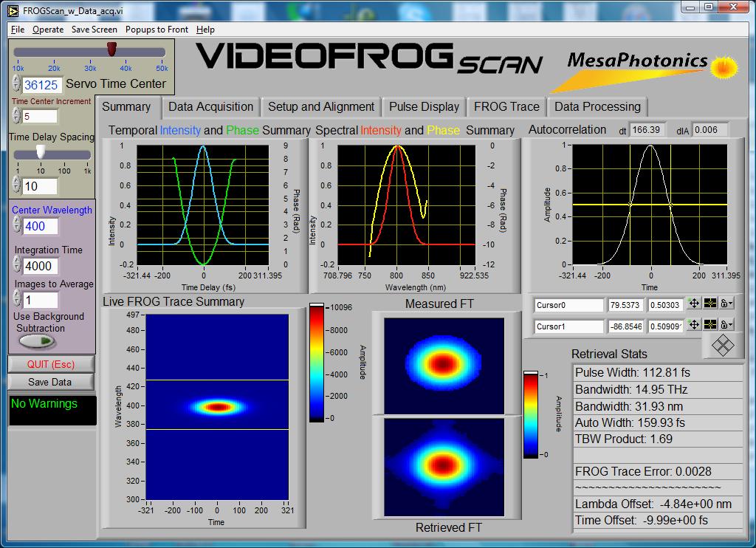This screenshot has height=548, width=756.
Task: Switch to the Data Acquisition tab
Action: tap(210, 107)
